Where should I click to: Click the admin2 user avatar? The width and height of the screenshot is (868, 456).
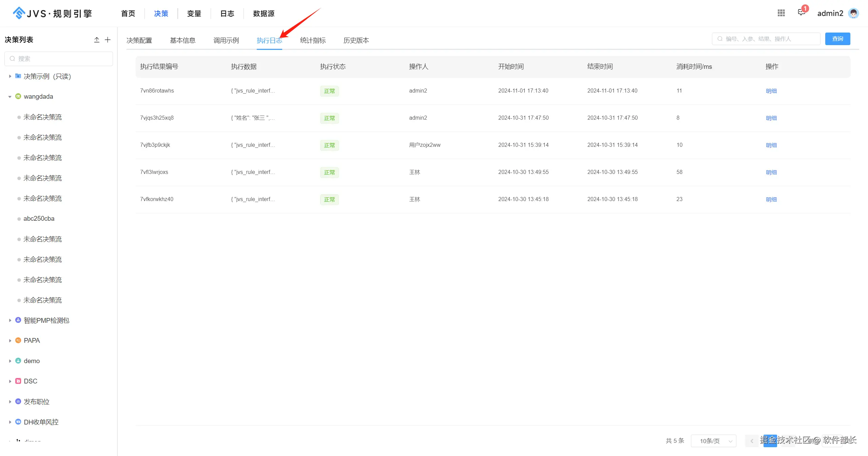click(853, 13)
